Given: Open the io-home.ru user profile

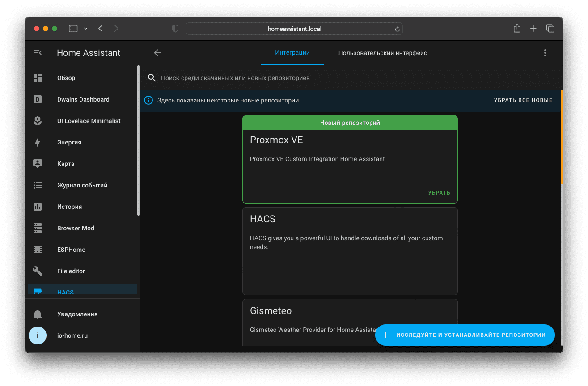Looking at the screenshot, I should point(72,335).
